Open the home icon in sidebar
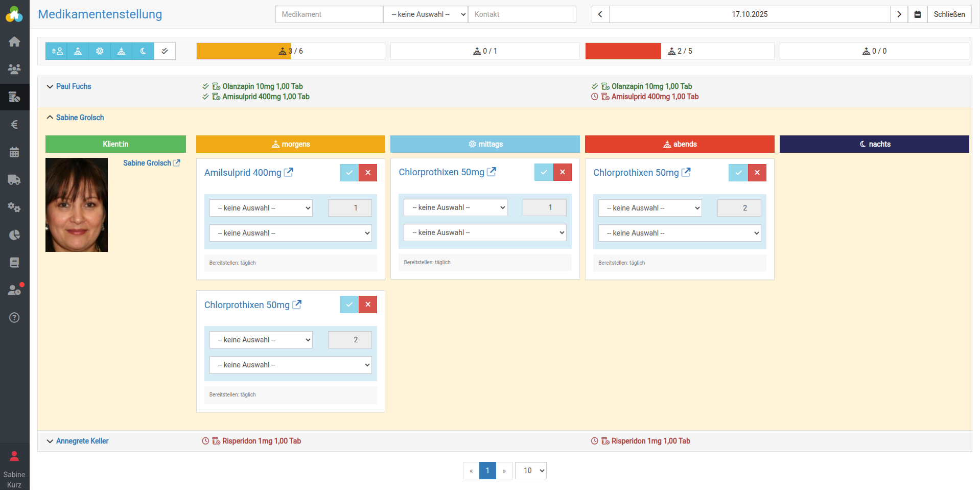This screenshot has height=490, width=980. pos(14,41)
